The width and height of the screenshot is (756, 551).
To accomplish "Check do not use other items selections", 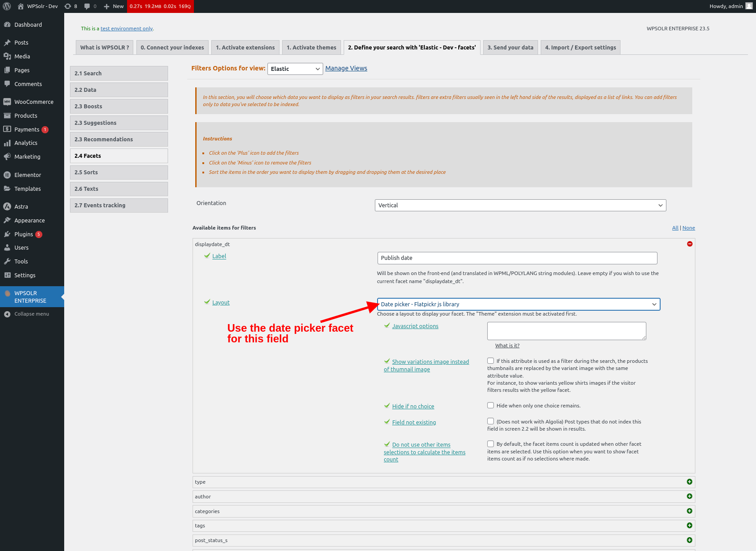I will click(x=491, y=444).
